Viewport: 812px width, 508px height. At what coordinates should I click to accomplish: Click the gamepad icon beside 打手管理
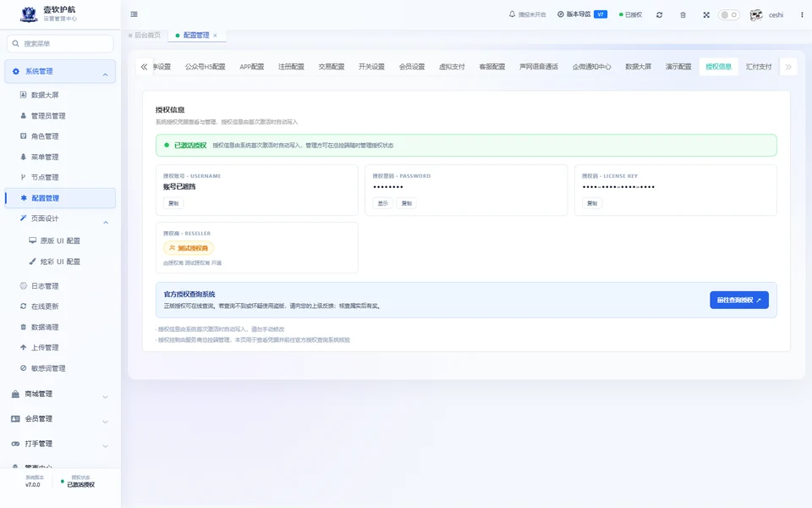point(15,444)
